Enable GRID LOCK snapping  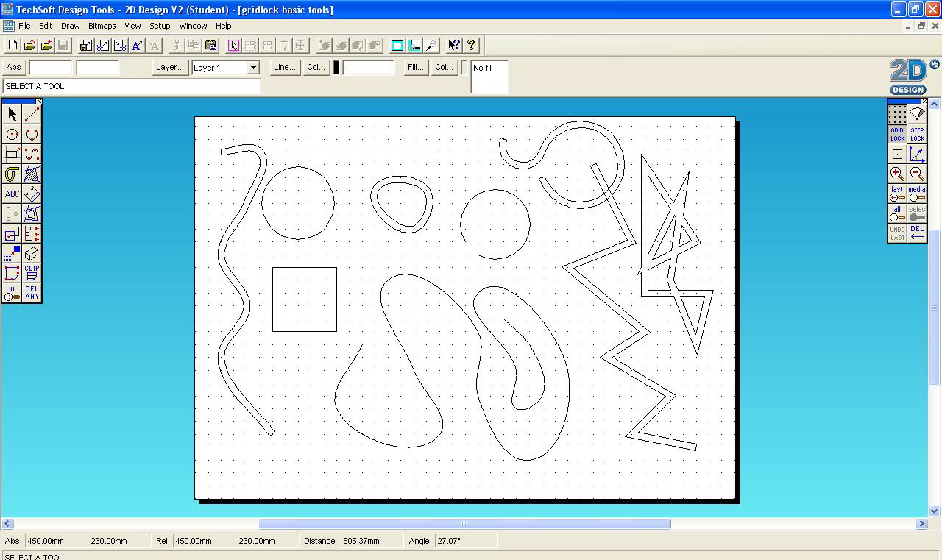tap(896, 135)
